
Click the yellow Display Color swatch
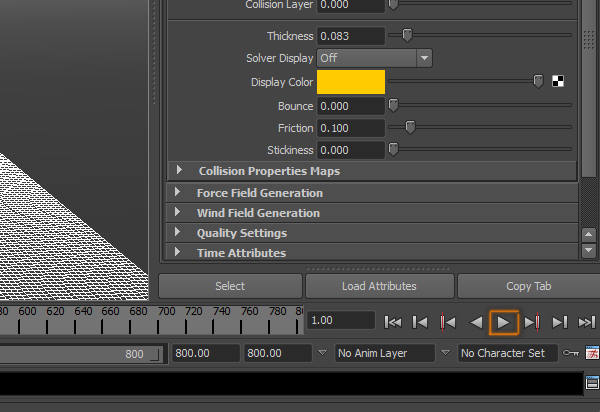tap(351, 82)
